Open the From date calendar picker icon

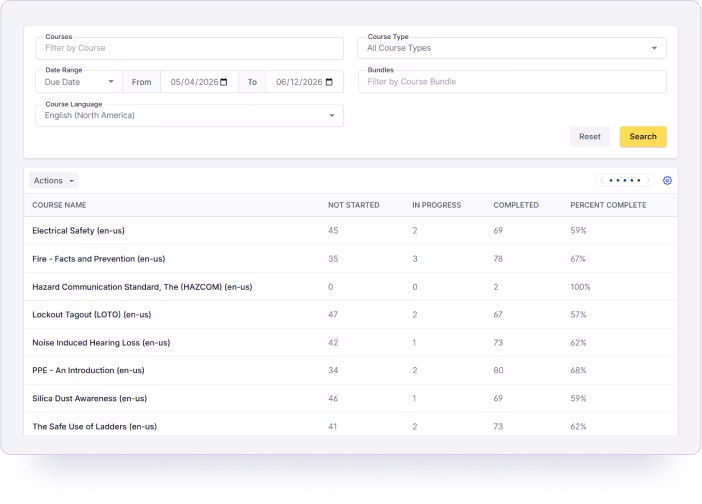pyautogui.click(x=224, y=82)
